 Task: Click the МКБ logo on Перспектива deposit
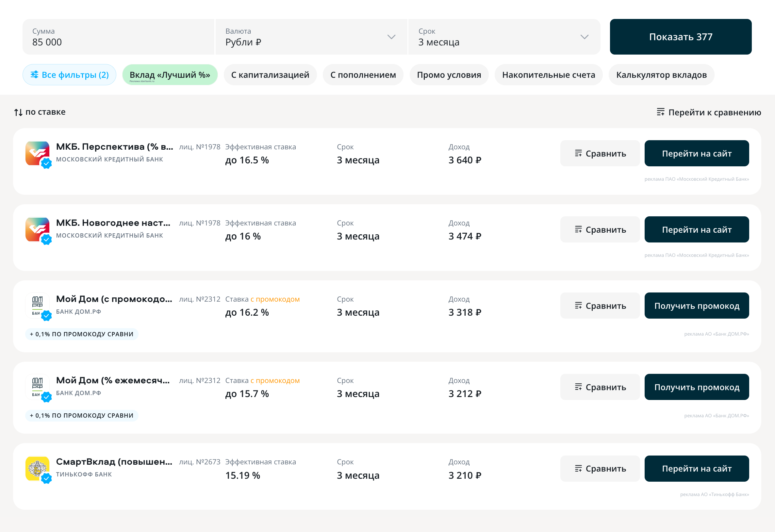point(37,154)
